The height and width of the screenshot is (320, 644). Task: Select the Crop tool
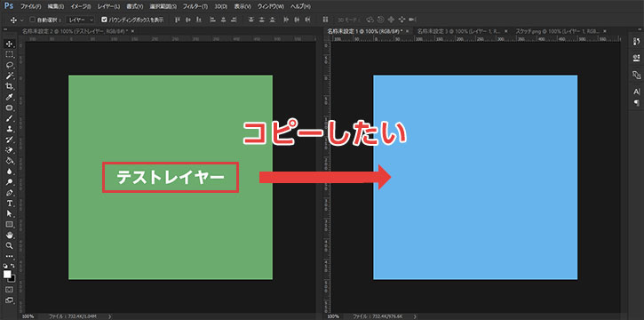coord(10,87)
